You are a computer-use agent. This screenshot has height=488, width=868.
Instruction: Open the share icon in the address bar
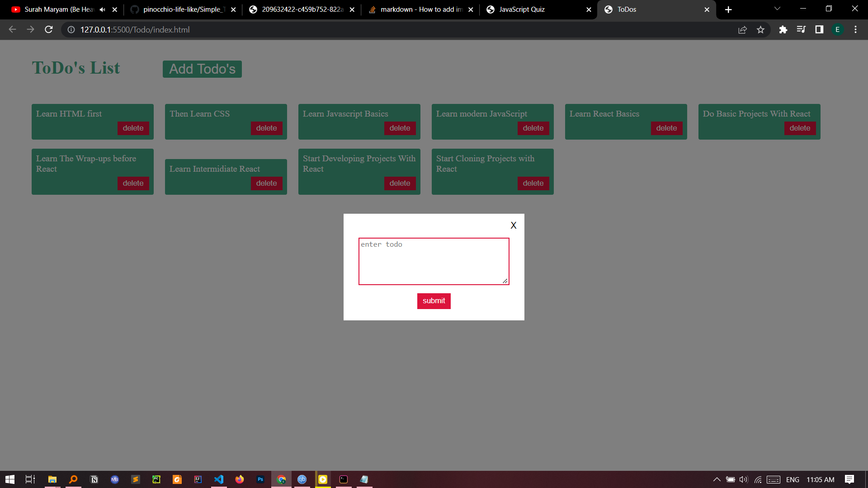743,29
